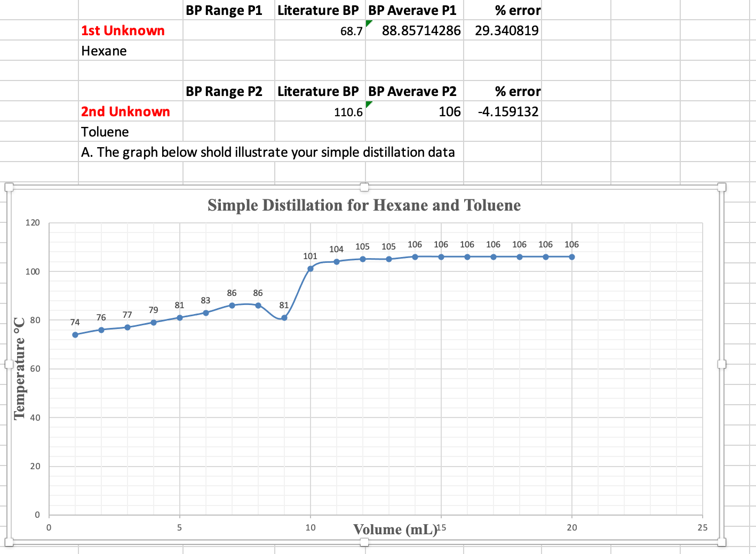Click the top-center chart resize handle
Screen dimensions: 756x554
365,187
